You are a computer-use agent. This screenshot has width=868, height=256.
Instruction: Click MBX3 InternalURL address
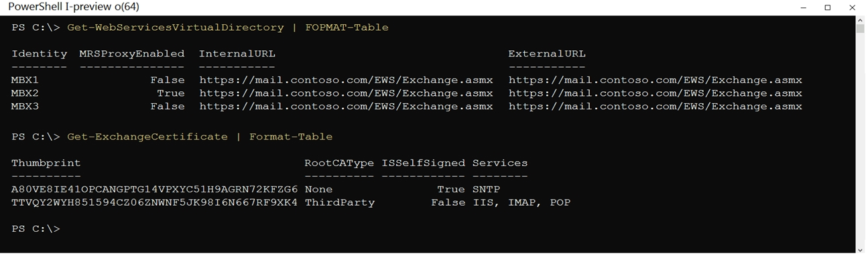point(346,107)
